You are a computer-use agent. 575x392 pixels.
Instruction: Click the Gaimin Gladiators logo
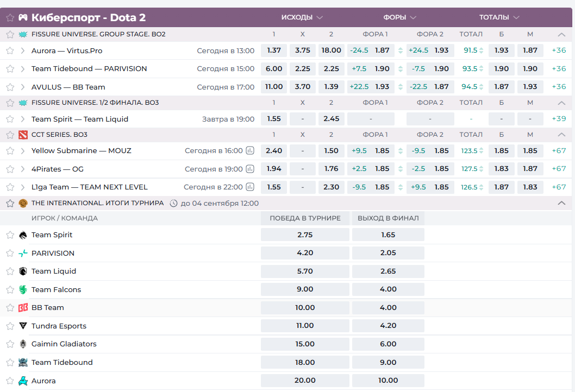[23, 344]
